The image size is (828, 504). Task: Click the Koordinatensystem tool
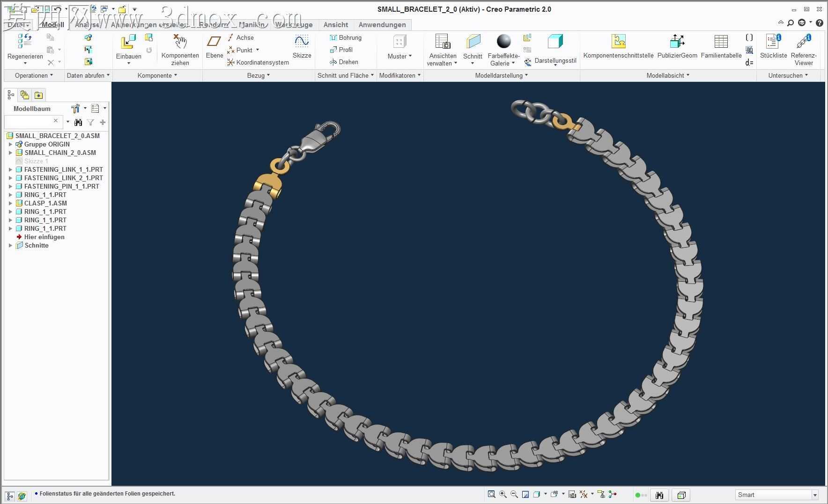coord(258,62)
